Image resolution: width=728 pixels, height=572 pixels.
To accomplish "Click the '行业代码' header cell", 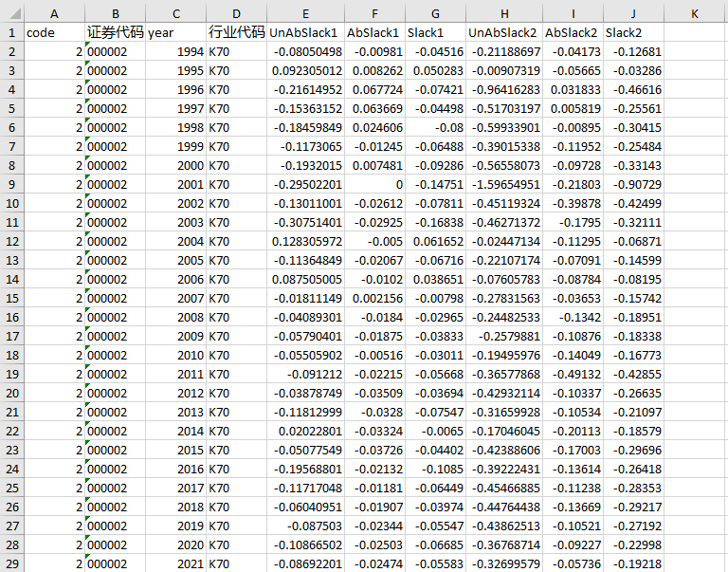I will coord(236,32).
